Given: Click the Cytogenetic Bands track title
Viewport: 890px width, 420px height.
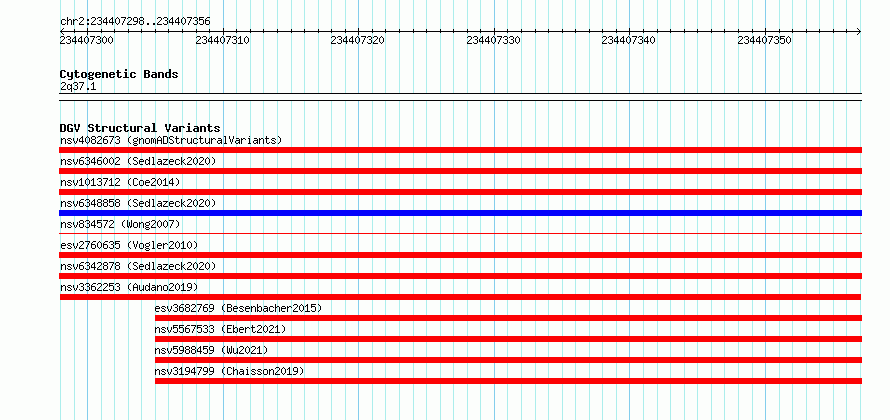Looking at the screenshot, I should pos(119,74).
